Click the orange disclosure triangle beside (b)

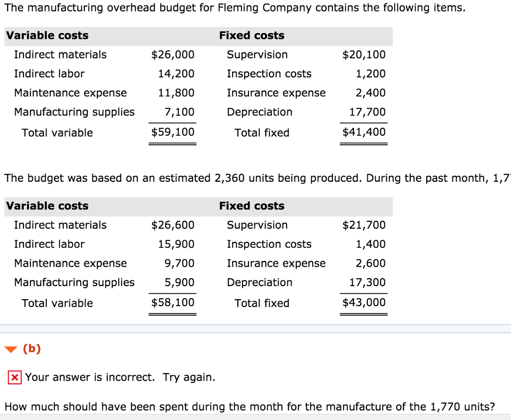(x=11, y=349)
